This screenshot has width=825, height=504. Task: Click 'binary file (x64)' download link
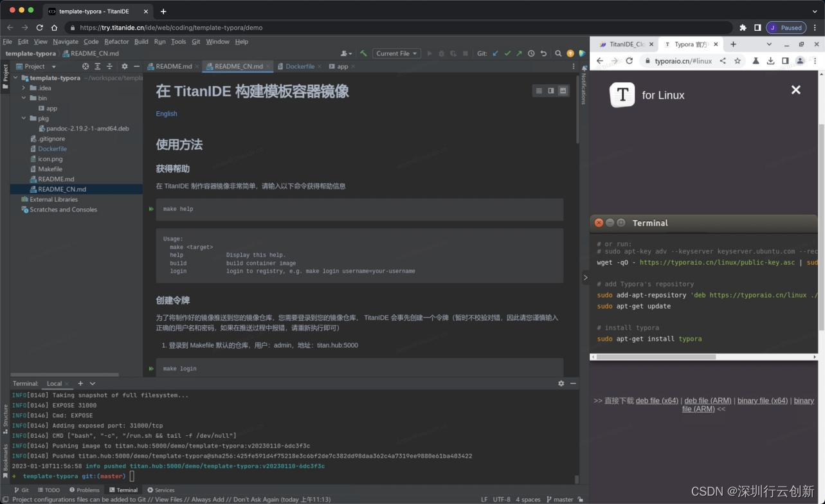coord(763,401)
